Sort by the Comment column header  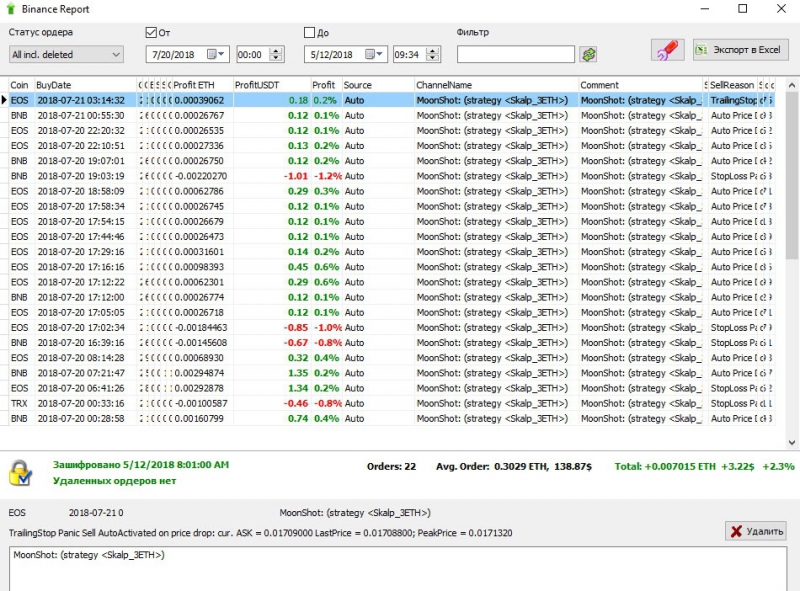click(640, 85)
